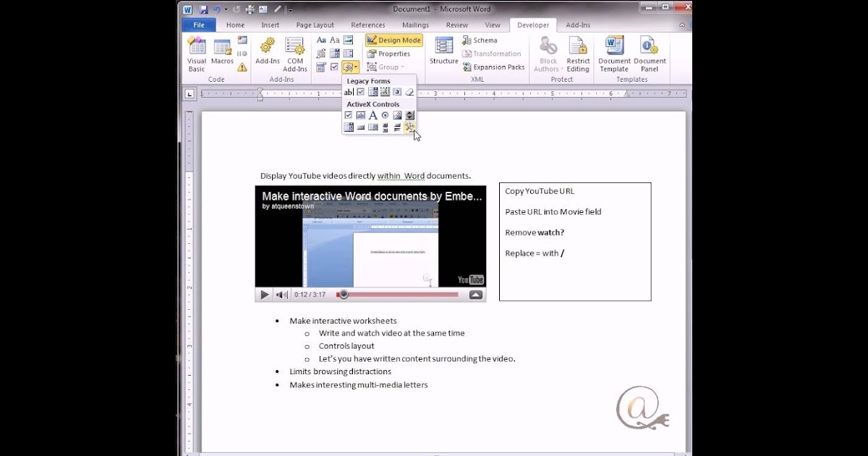Insert a Plain Text content control
868x456 pixels.
[334, 40]
